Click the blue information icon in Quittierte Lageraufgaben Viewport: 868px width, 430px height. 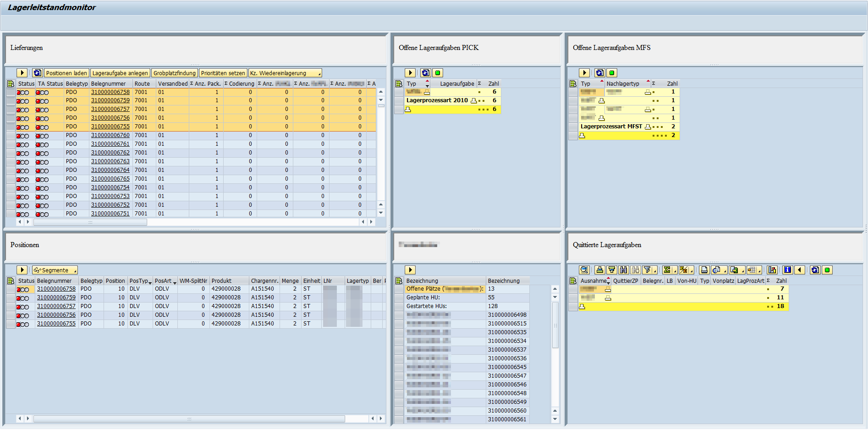click(x=787, y=270)
